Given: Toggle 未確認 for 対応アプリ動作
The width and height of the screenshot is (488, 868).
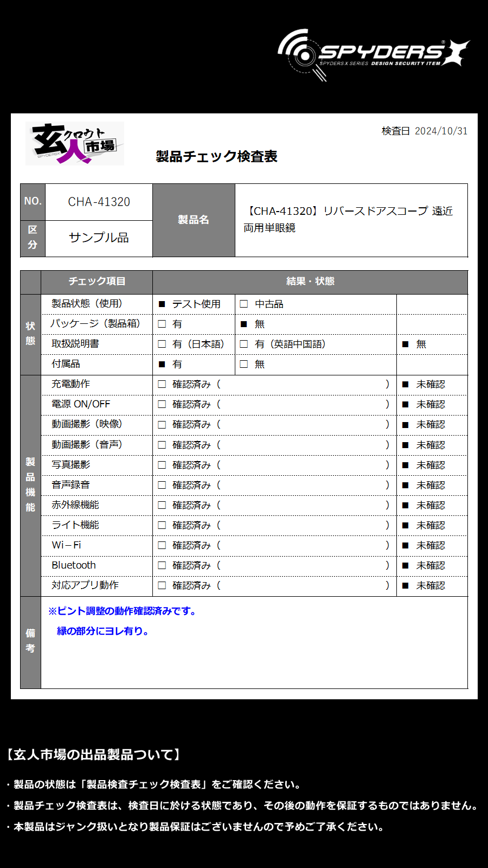Looking at the screenshot, I should pos(405,586).
